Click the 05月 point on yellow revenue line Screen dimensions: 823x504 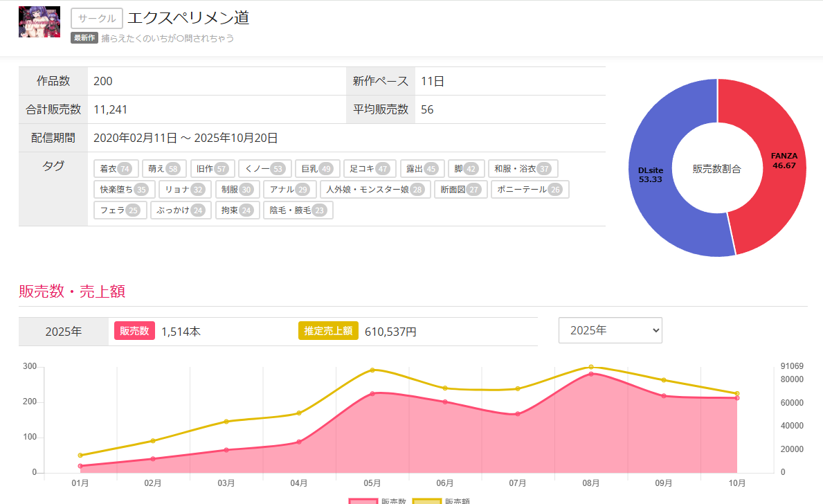(372, 370)
